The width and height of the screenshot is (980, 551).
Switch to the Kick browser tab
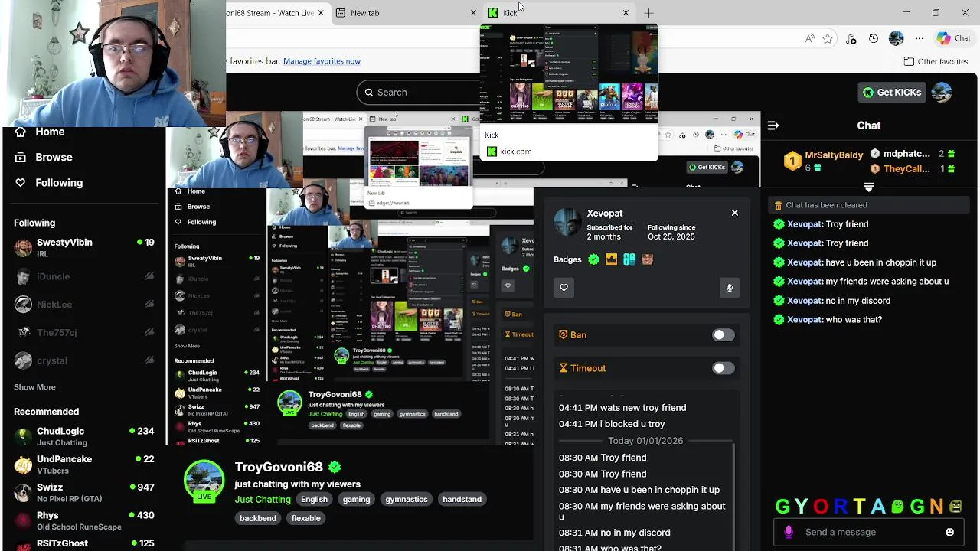tap(559, 13)
